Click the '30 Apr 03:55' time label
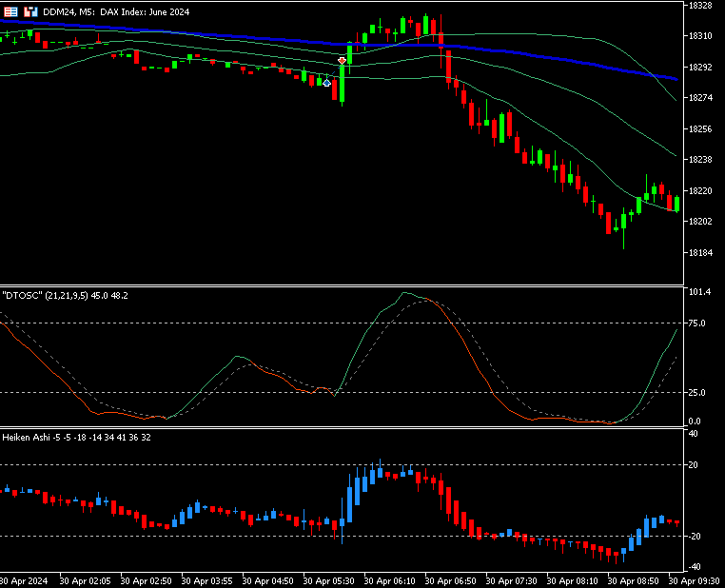This screenshot has height=588, width=725. pyautogui.click(x=206, y=581)
